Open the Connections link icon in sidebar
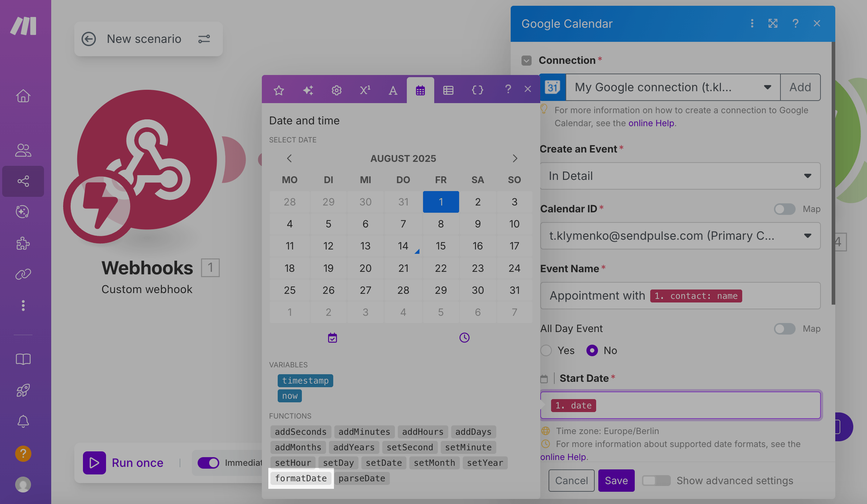Image resolution: width=867 pixels, height=504 pixels. tap(23, 274)
